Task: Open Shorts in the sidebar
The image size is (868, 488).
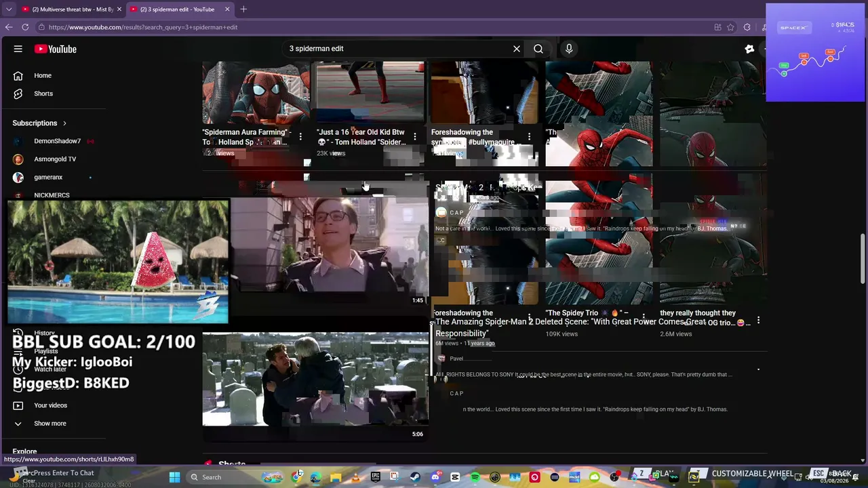Action: (x=43, y=94)
